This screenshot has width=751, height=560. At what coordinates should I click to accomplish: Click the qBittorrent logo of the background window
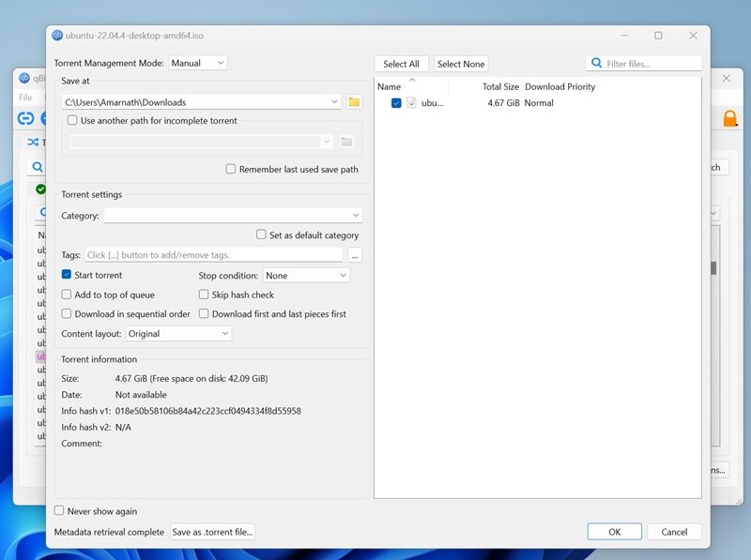(x=24, y=78)
